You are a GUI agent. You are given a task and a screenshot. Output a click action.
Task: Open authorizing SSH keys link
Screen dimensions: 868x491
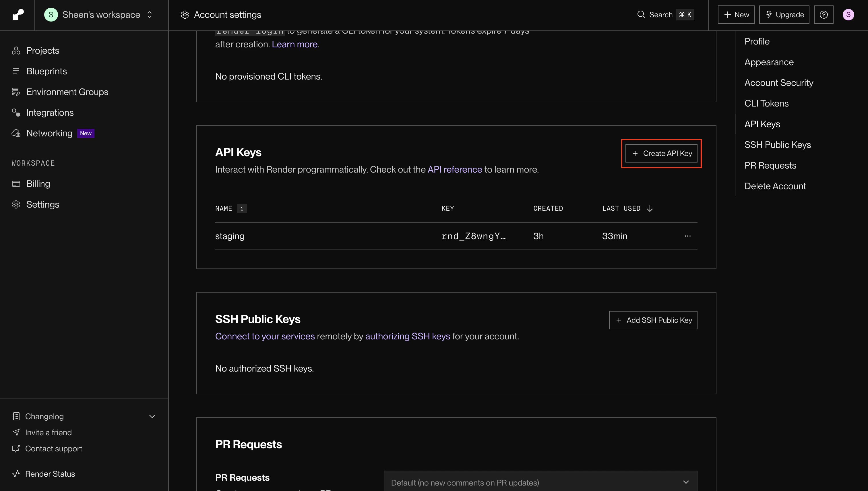tap(408, 337)
